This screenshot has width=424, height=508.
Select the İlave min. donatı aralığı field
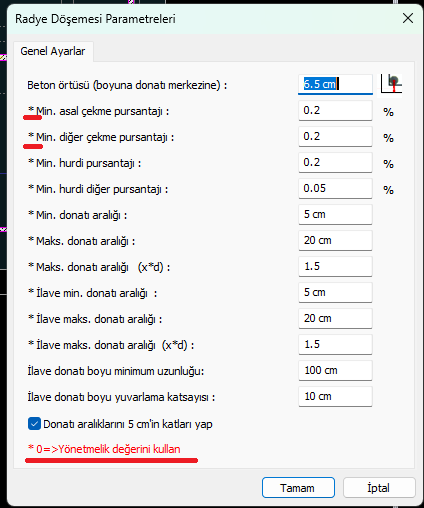(335, 292)
